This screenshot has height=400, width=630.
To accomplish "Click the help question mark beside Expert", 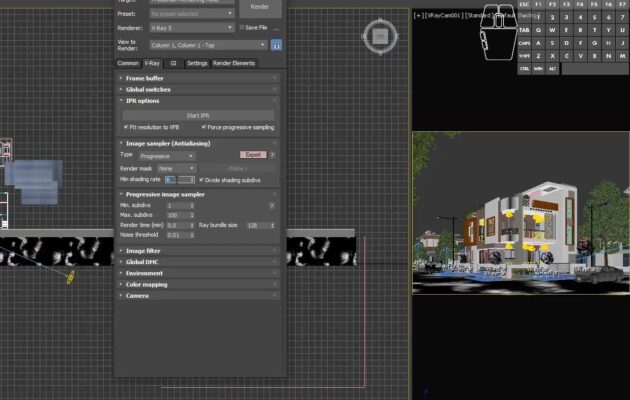I will point(273,155).
